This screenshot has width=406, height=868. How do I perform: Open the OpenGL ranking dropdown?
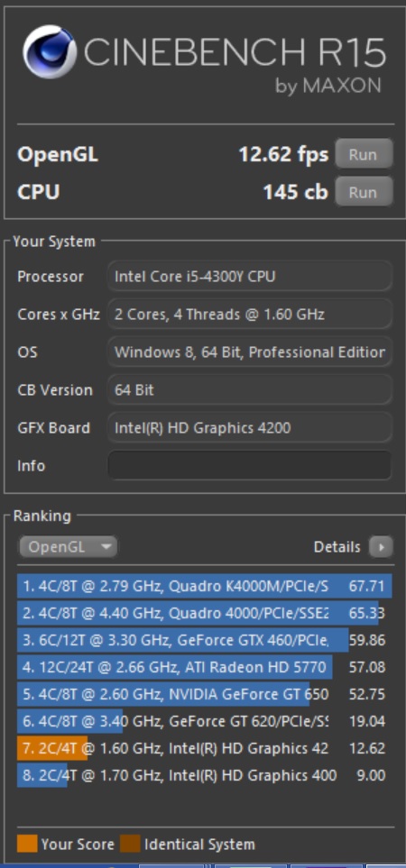point(69,547)
